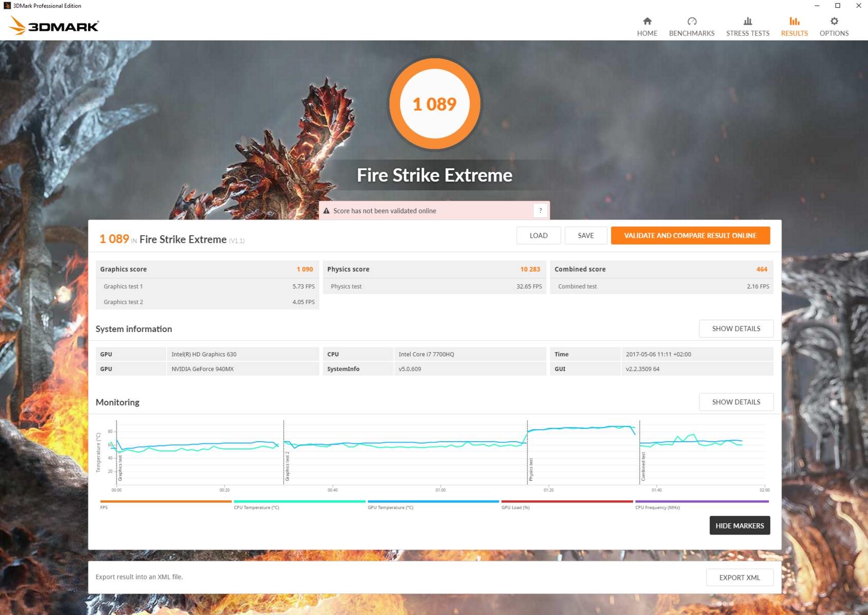Open the HOME tab label

[647, 33]
